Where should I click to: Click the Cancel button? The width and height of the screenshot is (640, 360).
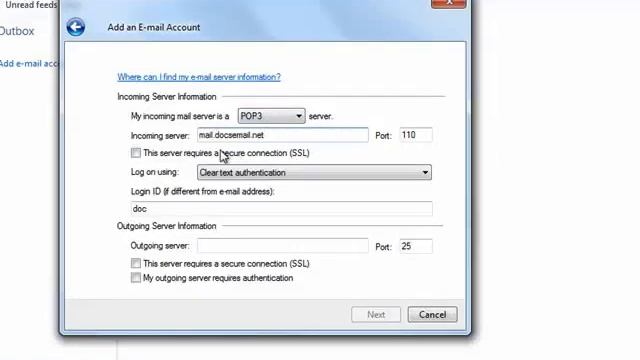tap(432, 315)
